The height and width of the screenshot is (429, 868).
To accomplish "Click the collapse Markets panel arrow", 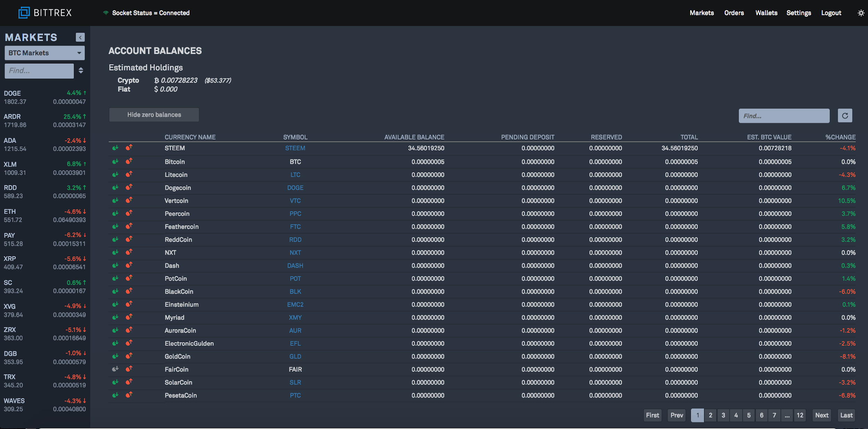I will 80,37.
